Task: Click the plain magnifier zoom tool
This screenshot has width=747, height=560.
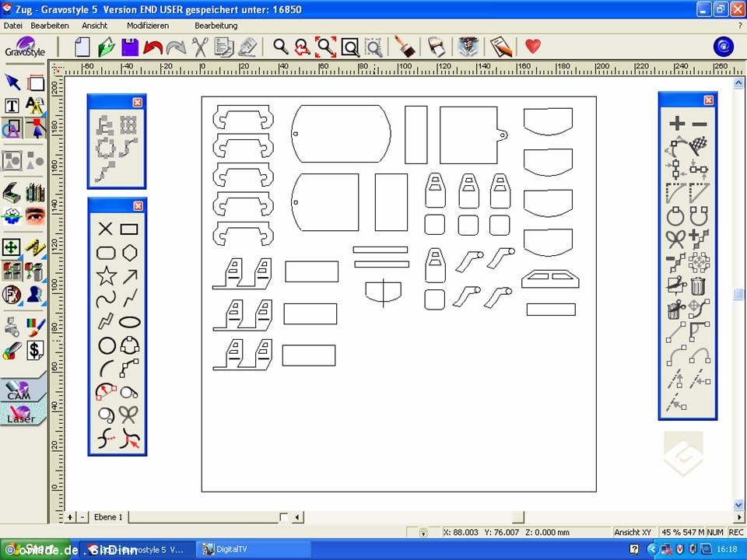Action: click(281, 47)
